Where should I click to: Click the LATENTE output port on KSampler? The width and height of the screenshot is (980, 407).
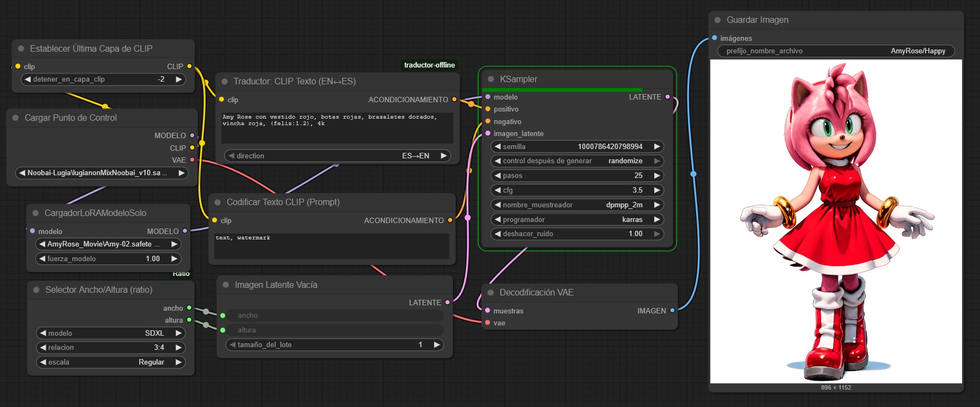(667, 97)
